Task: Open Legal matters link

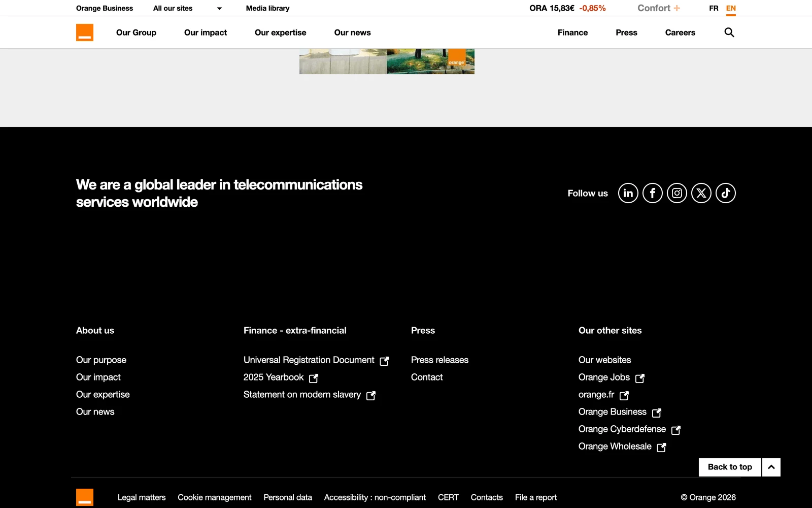Action: point(142,497)
